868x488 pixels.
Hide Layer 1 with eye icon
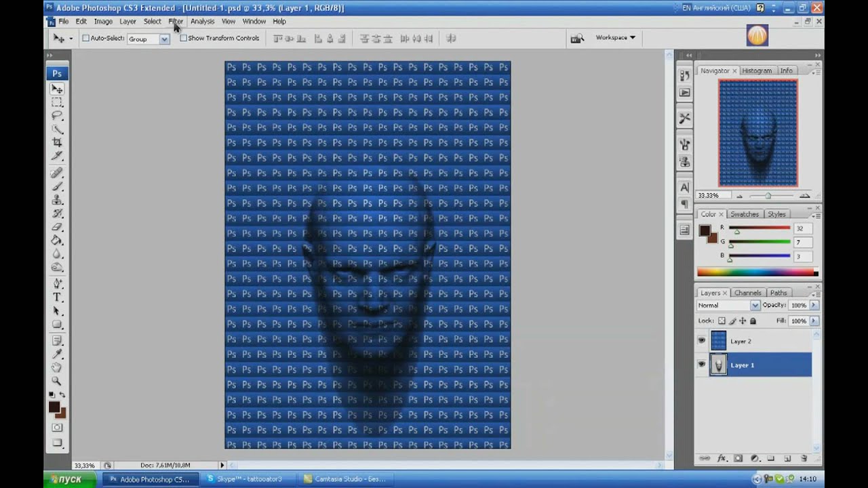click(702, 365)
